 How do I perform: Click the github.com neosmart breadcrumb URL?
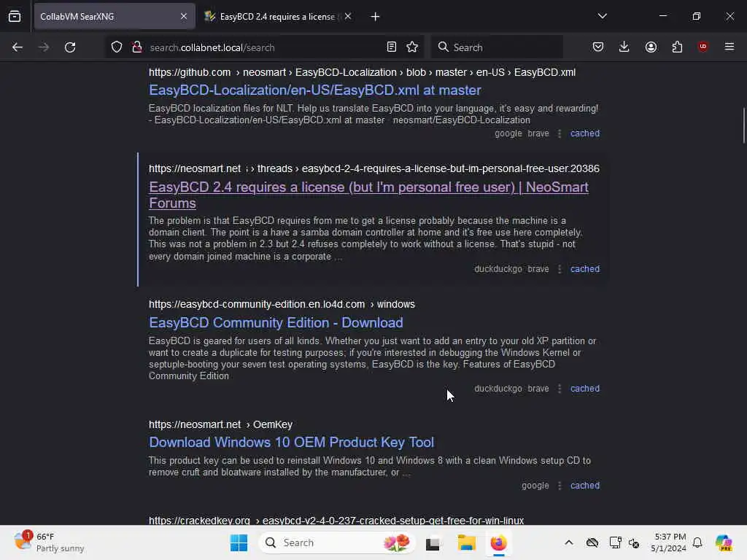[x=362, y=72]
